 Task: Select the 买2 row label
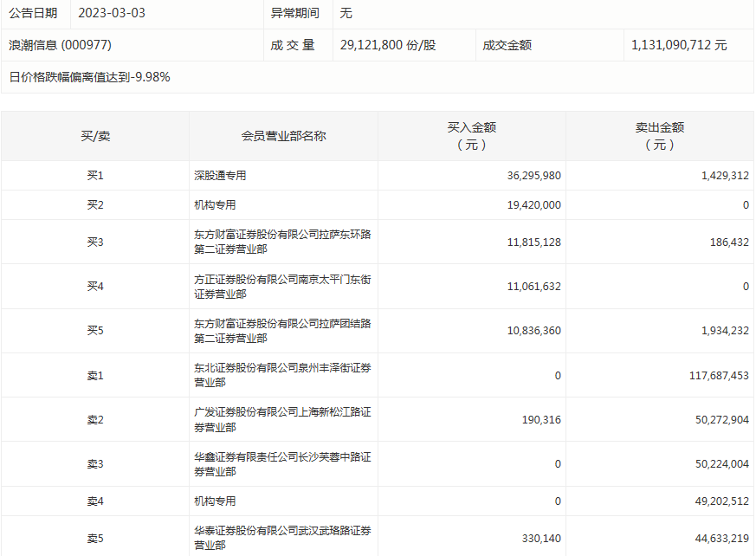click(x=95, y=205)
